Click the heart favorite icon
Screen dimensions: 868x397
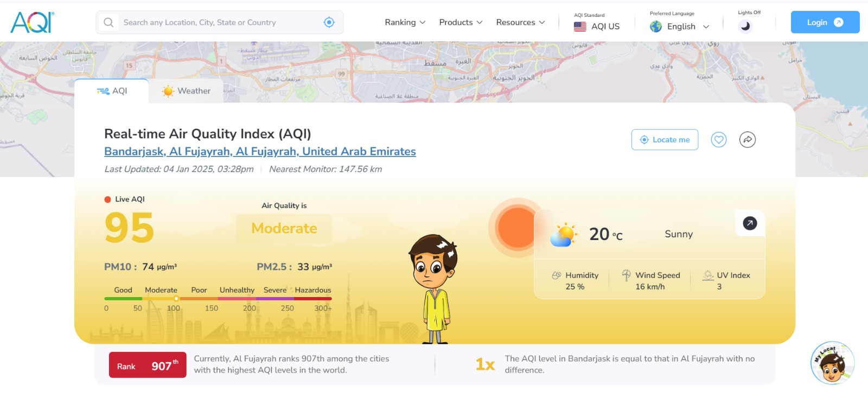[719, 140]
